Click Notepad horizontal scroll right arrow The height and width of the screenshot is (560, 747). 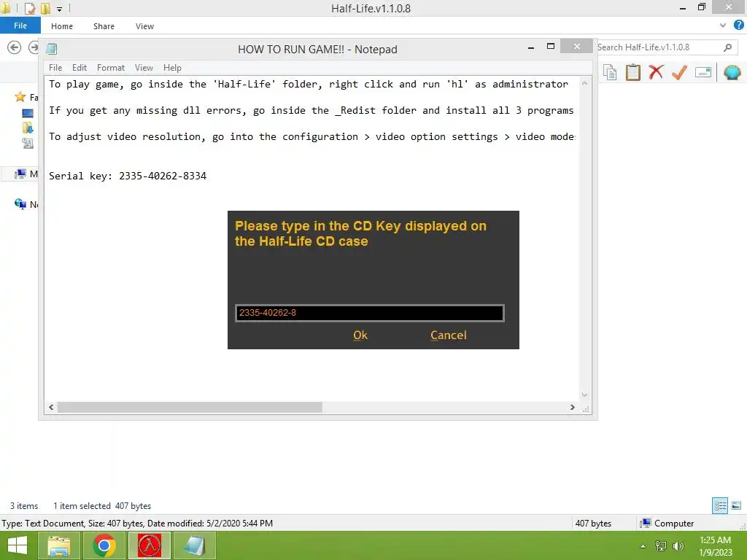tap(572, 407)
